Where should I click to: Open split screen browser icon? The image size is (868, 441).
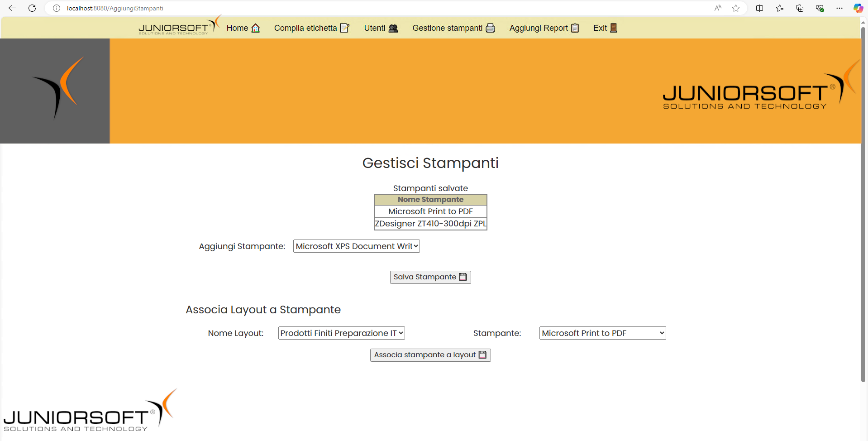(x=760, y=8)
